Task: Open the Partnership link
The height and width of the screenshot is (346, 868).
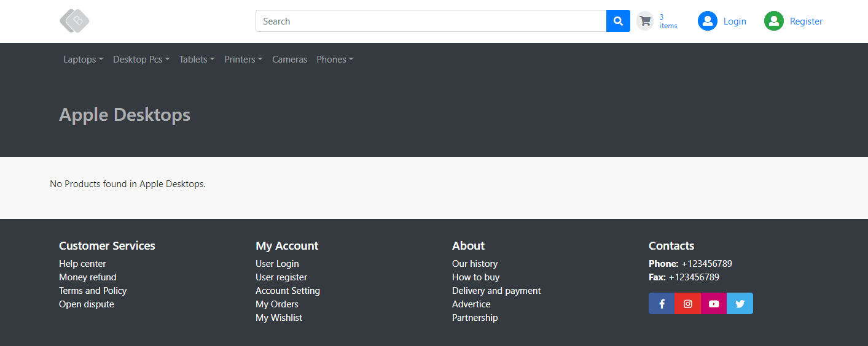Action: coord(475,318)
